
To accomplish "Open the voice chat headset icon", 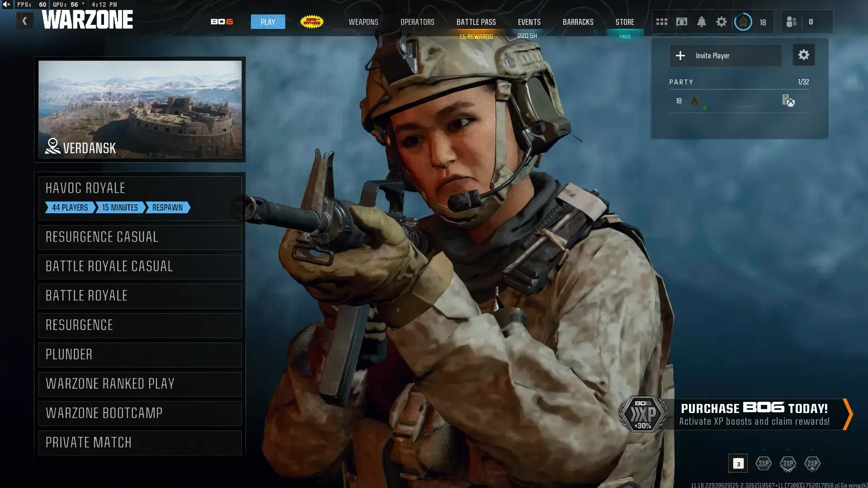I will (x=681, y=22).
